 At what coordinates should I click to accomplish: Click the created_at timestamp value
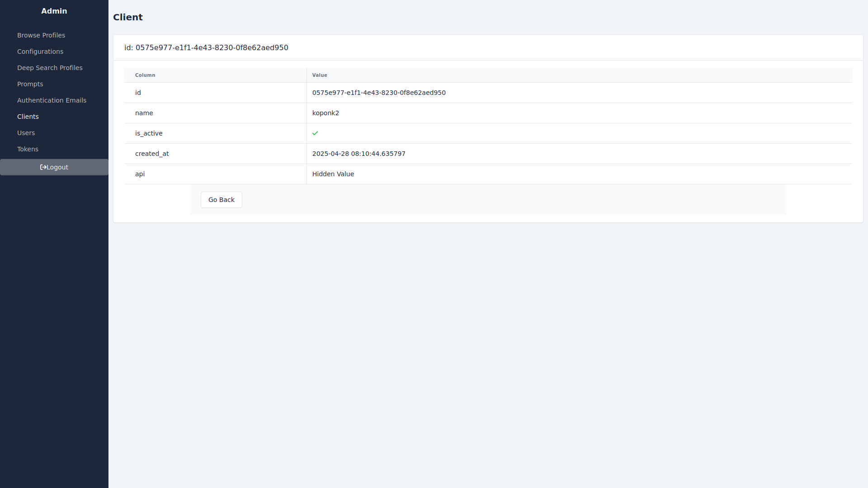tap(359, 154)
